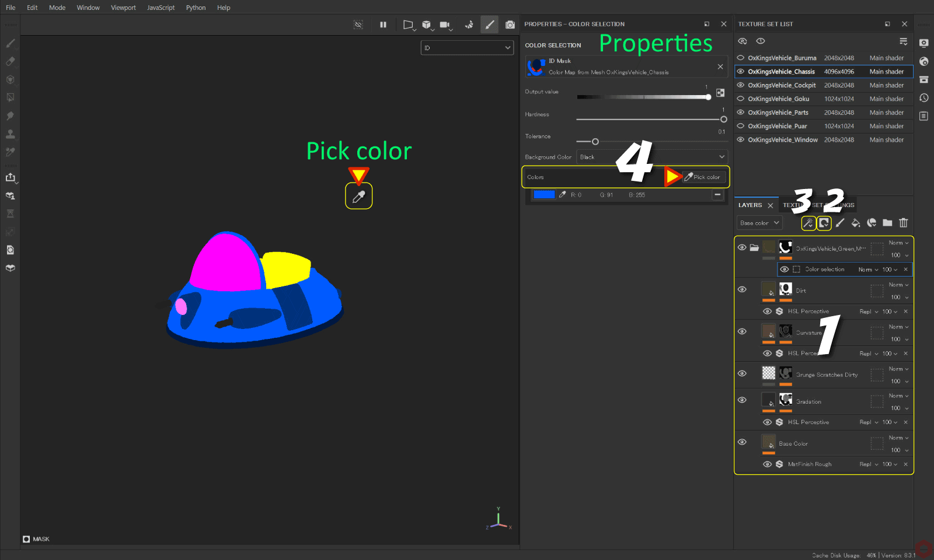Toggle visibility of OxKingsVehicle_Cockpit texture set
Image resolution: width=934 pixels, height=560 pixels.
pos(741,85)
